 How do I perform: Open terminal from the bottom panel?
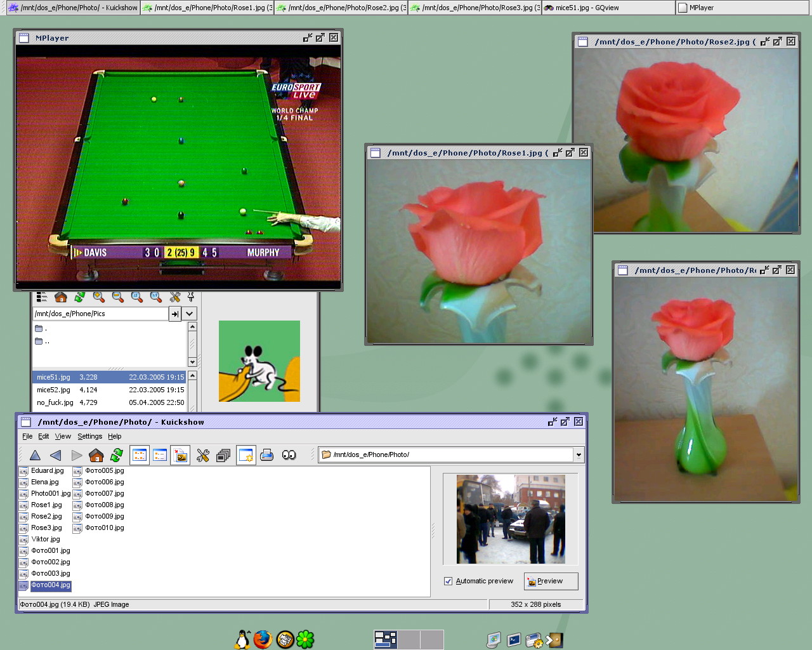pos(514,640)
